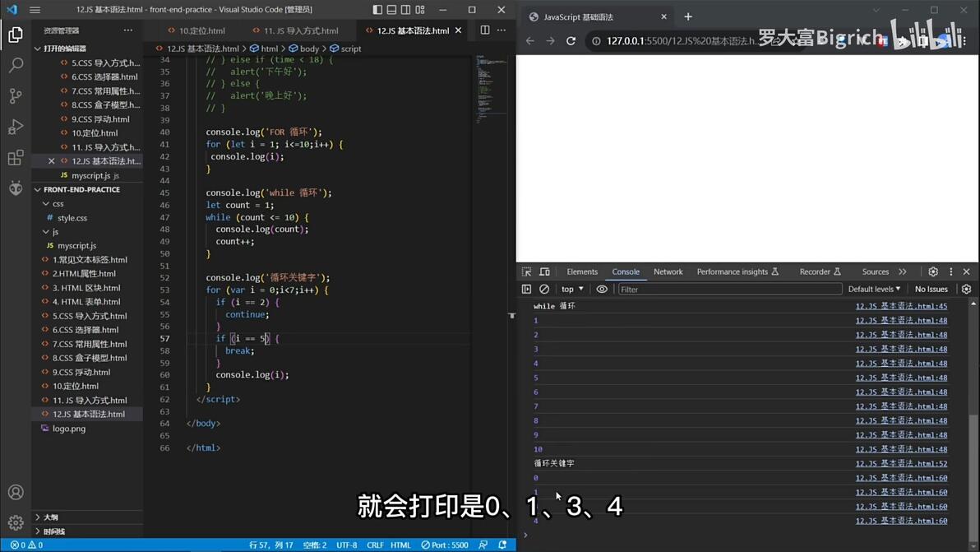Click errors and warnings status bar item
The width and height of the screenshot is (980, 552).
26,545
